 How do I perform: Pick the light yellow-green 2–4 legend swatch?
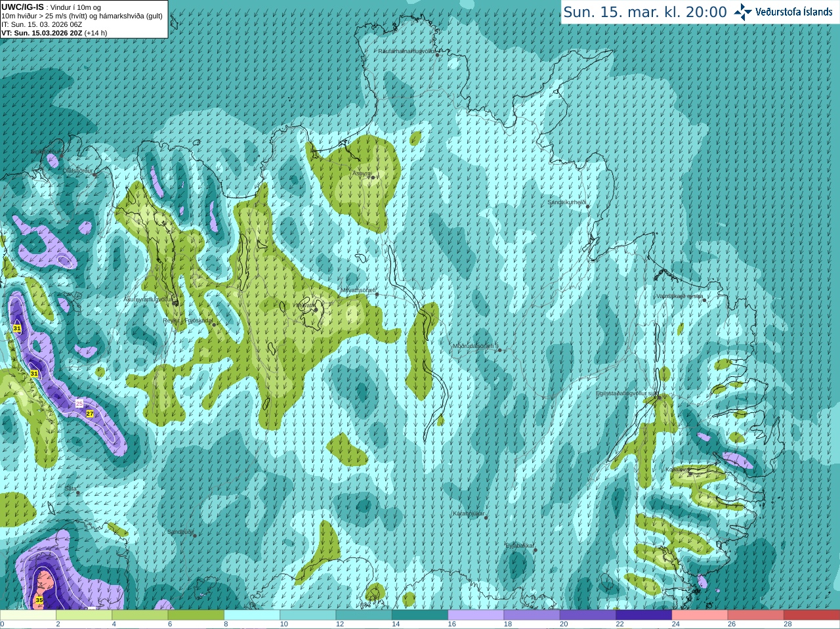(x=83, y=615)
